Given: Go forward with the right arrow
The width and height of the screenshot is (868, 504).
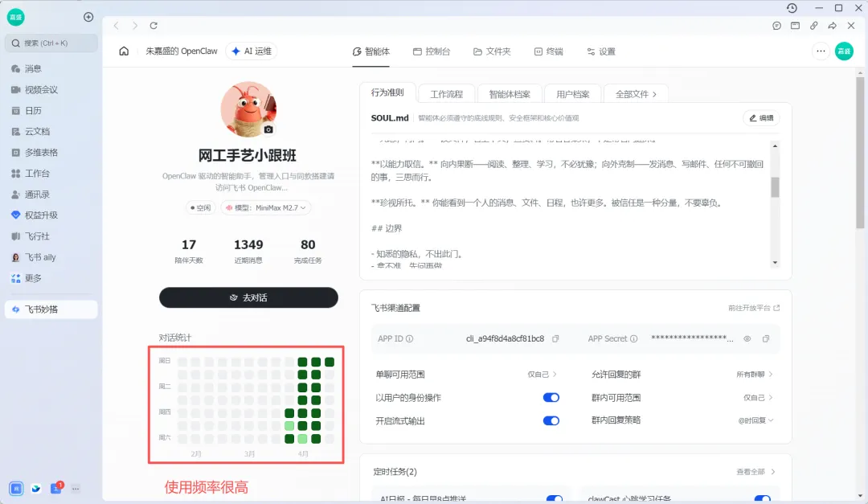Looking at the screenshot, I should point(134,26).
